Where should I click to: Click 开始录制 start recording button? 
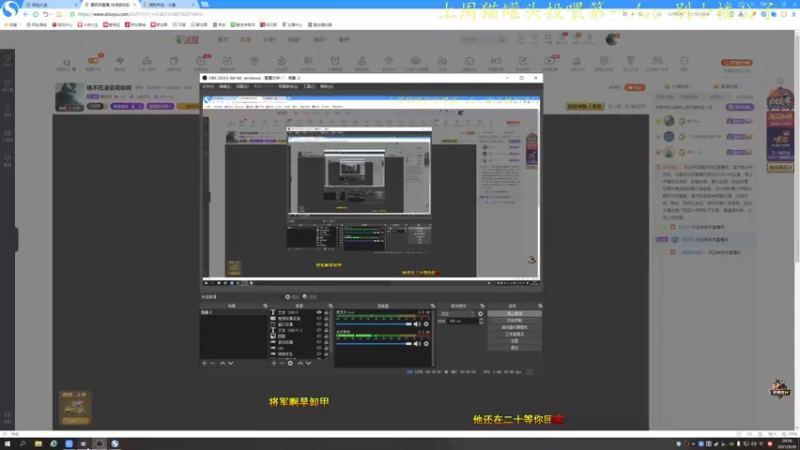[x=514, y=320]
